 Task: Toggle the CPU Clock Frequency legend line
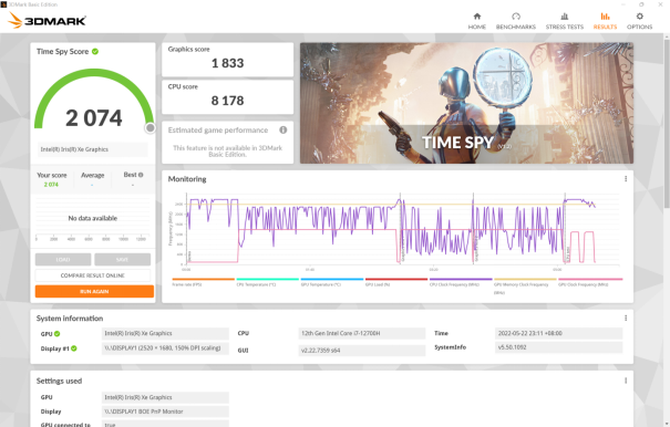click(461, 282)
